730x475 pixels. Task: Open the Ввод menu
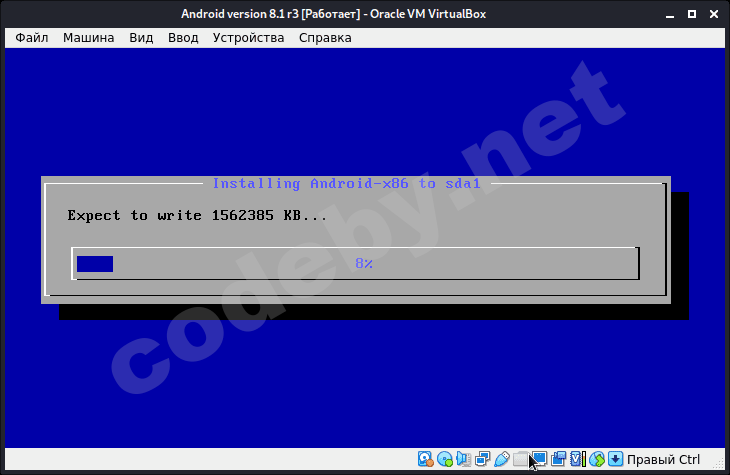point(183,38)
